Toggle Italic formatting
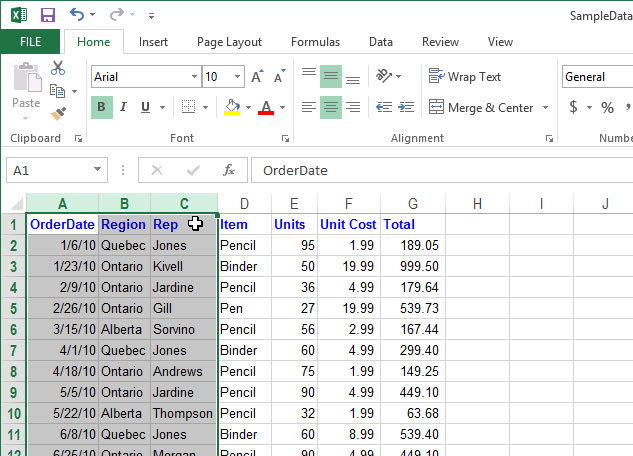 click(124, 107)
